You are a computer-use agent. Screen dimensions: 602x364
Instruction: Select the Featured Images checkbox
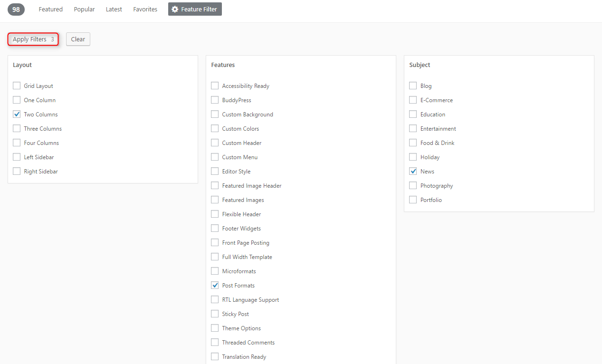click(215, 200)
